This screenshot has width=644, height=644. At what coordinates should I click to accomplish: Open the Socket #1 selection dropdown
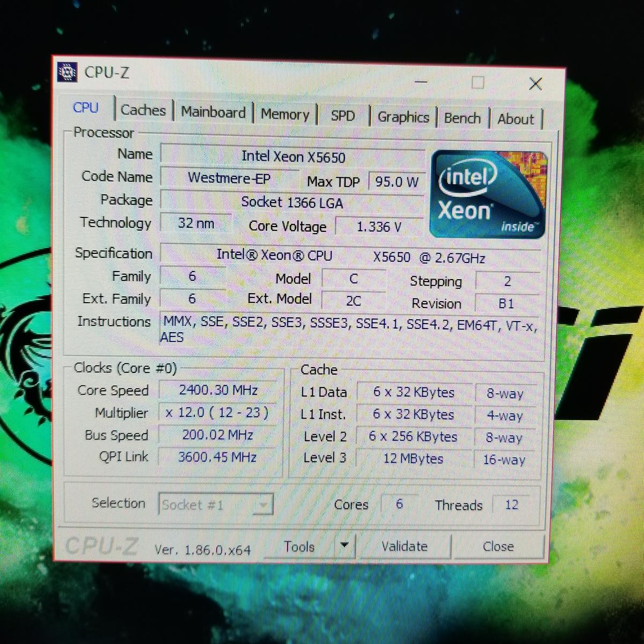tap(263, 504)
